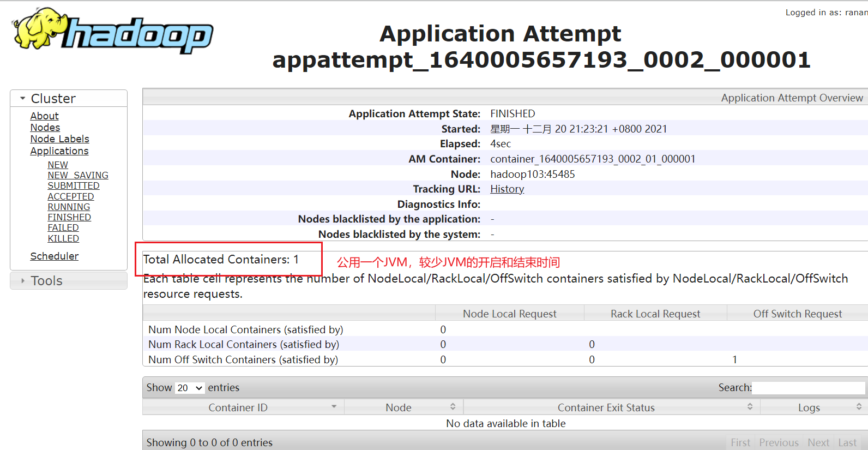Sort by Container Exit Status column
Screen dimensions: 868x450
click(x=611, y=407)
